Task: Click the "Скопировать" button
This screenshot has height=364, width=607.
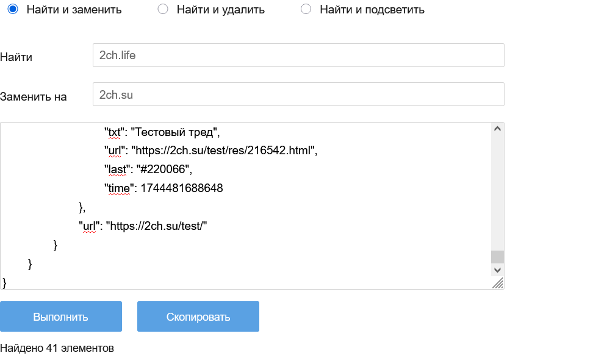Action: 198,316
